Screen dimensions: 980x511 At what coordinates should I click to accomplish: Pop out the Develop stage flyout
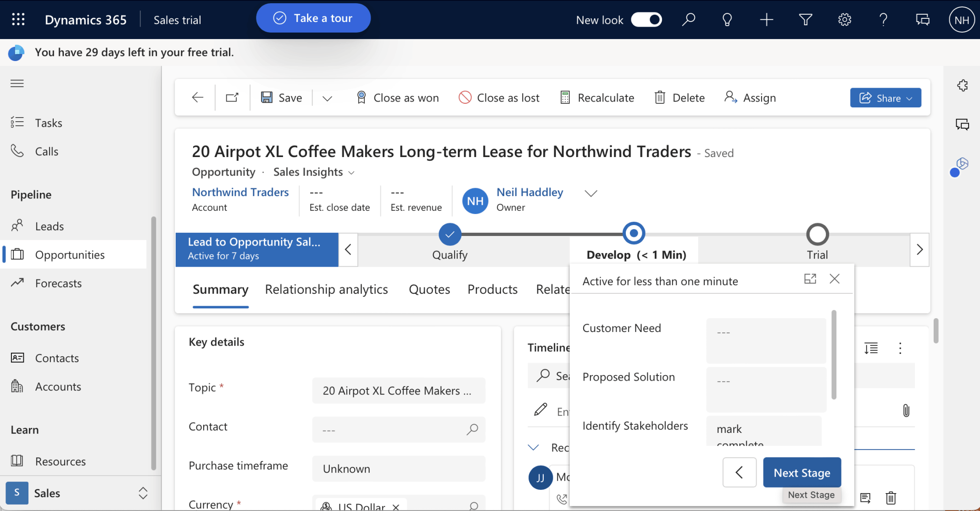pyautogui.click(x=810, y=279)
